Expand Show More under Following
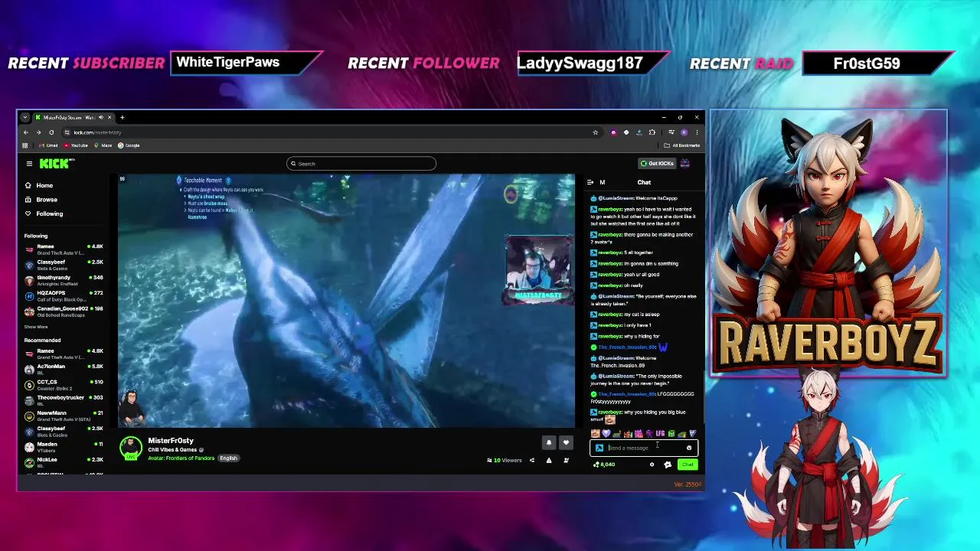 (x=36, y=327)
